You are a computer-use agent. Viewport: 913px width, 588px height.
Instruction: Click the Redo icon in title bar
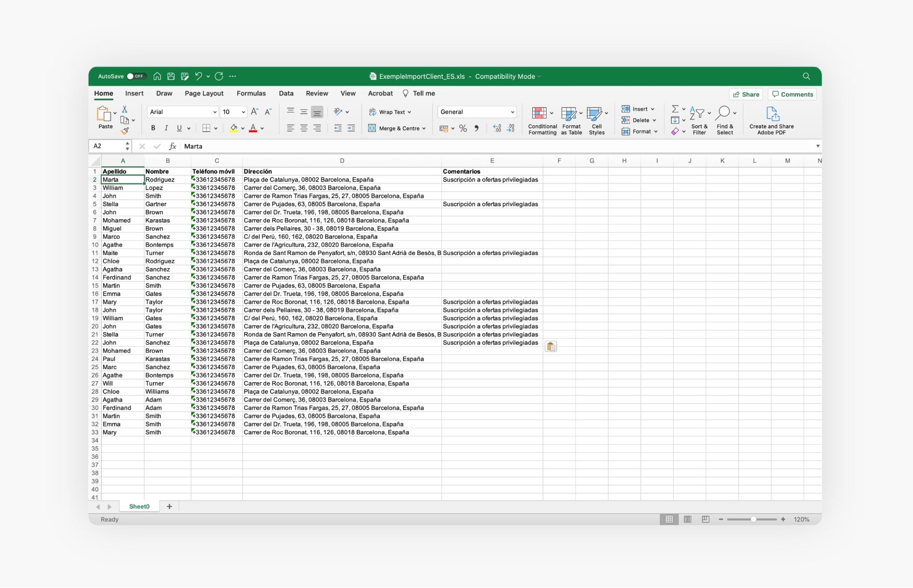(x=219, y=76)
